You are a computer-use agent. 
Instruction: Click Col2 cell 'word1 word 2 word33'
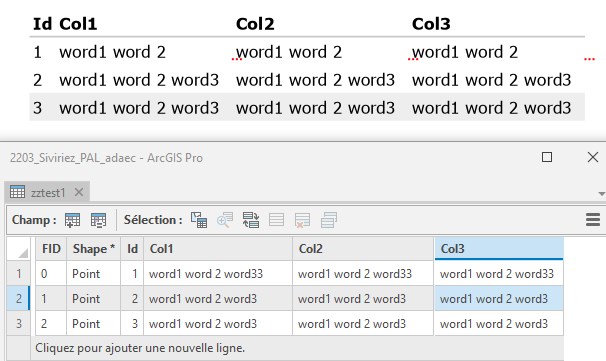(363, 274)
